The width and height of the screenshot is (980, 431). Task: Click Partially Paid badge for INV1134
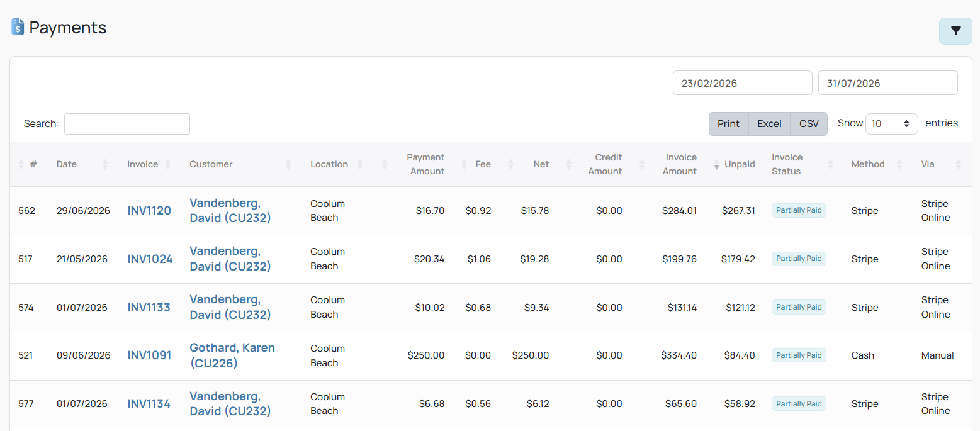[x=799, y=404]
